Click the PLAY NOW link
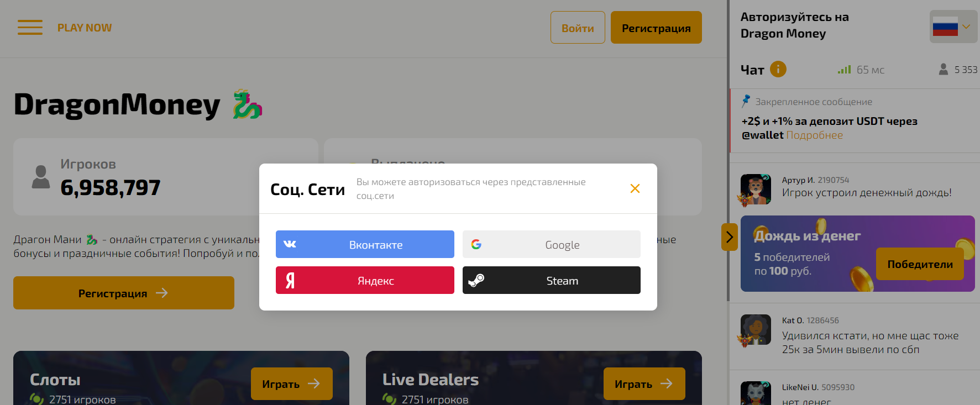 pyautogui.click(x=85, y=28)
